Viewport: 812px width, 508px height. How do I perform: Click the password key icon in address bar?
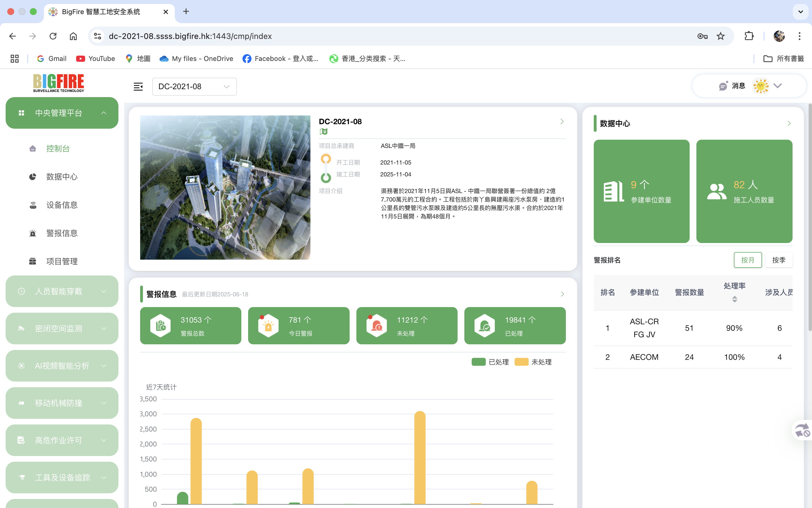[702, 36]
